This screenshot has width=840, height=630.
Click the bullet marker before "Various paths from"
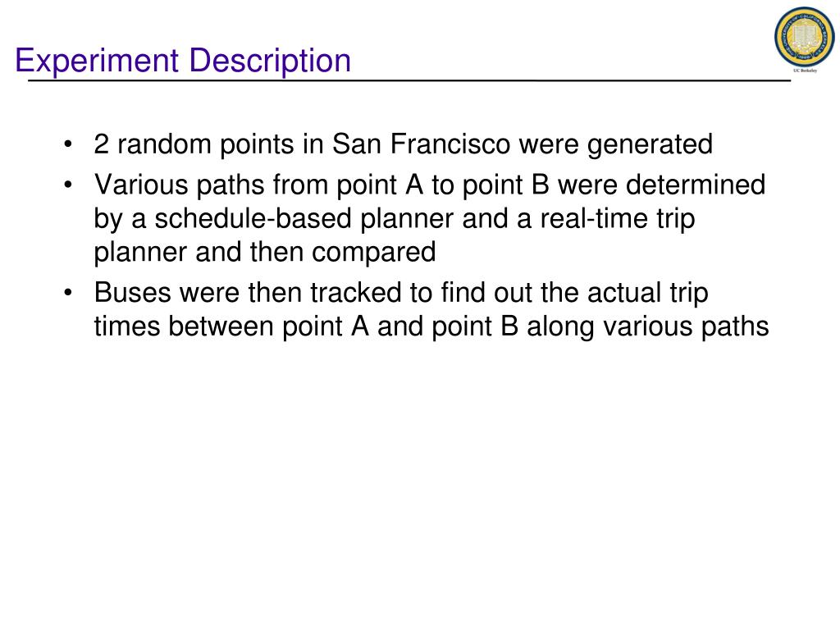[67, 185]
